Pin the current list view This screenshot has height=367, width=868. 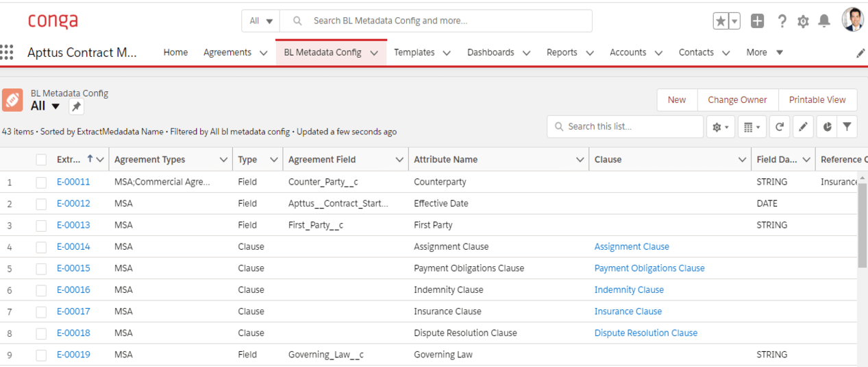77,106
